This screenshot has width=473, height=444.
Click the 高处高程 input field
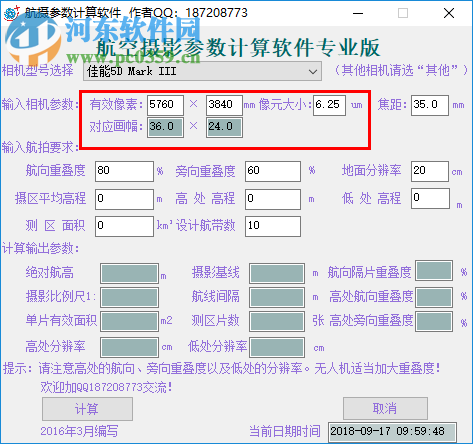[273, 199]
